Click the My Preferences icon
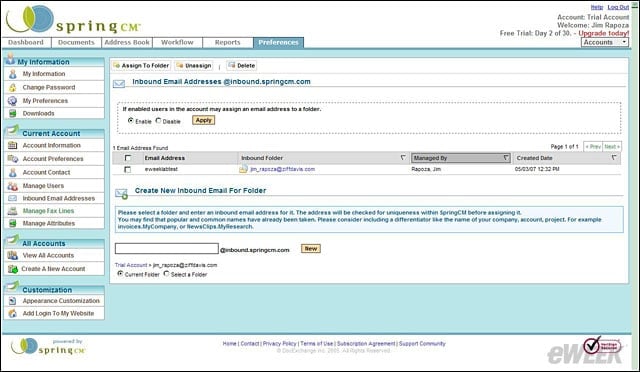640x372 pixels. pyautogui.click(x=13, y=100)
